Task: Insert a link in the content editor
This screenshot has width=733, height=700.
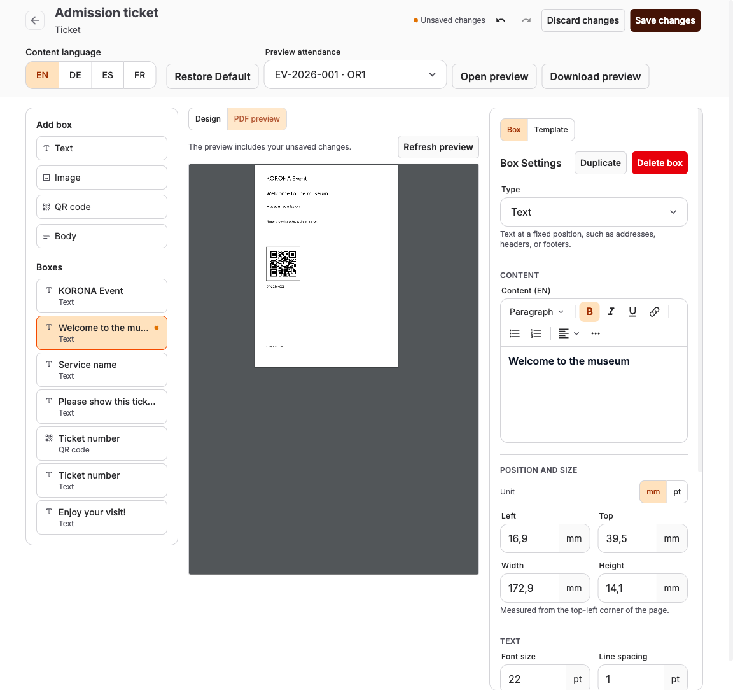Action: 655,311
